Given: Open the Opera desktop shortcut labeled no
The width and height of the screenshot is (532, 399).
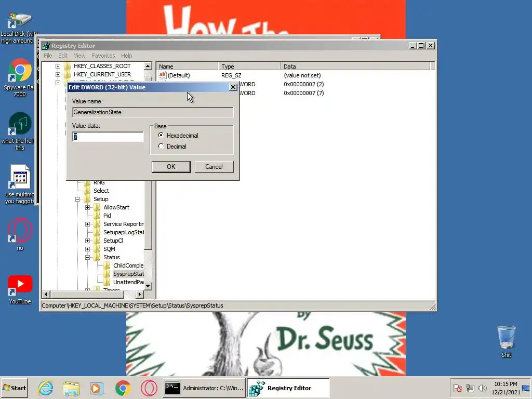Looking at the screenshot, I should (x=20, y=234).
